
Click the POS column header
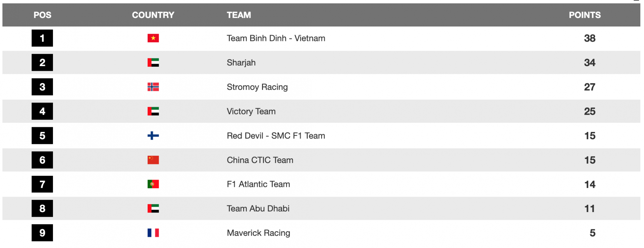click(42, 15)
